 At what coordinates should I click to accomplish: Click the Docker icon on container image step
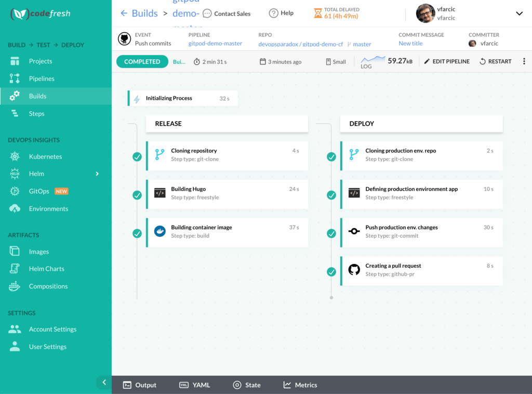160,231
